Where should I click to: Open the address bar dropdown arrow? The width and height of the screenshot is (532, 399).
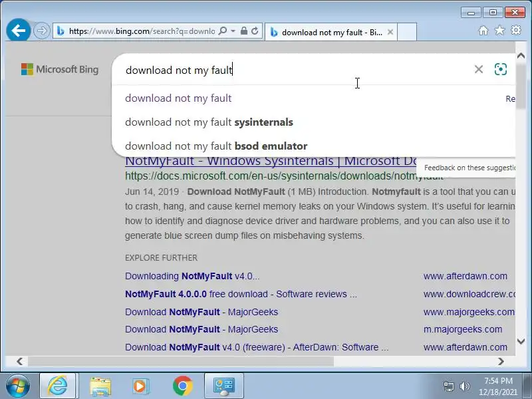tap(233, 31)
